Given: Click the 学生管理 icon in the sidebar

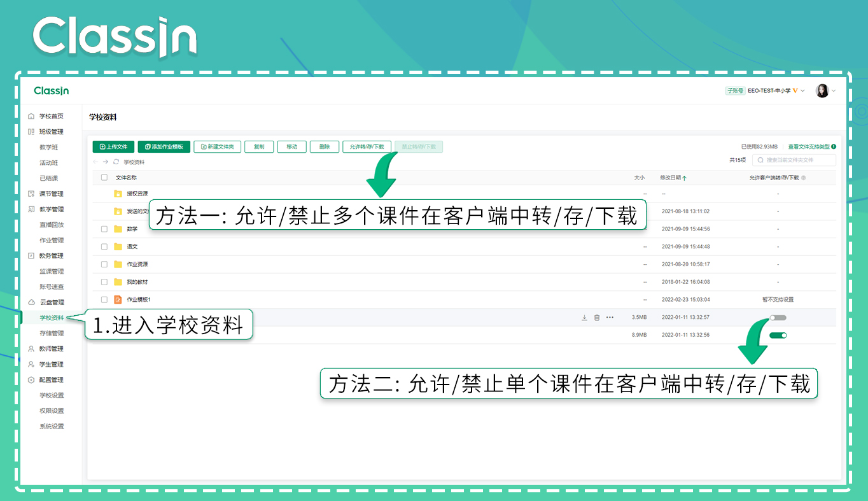Looking at the screenshot, I should 31,364.
